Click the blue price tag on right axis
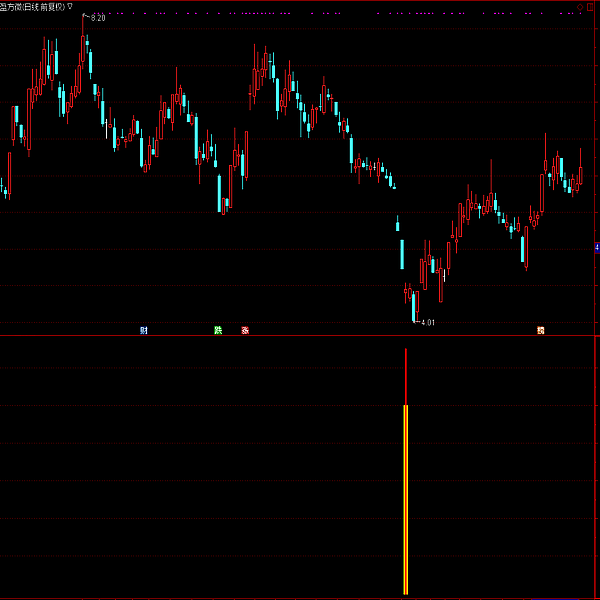This screenshot has height=600, width=600. point(597,248)
